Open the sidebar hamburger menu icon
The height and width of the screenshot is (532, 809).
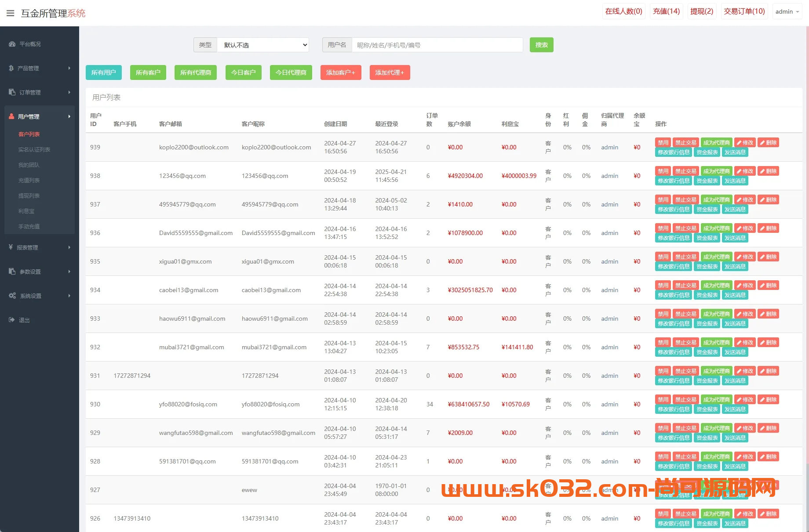(10, 13)
